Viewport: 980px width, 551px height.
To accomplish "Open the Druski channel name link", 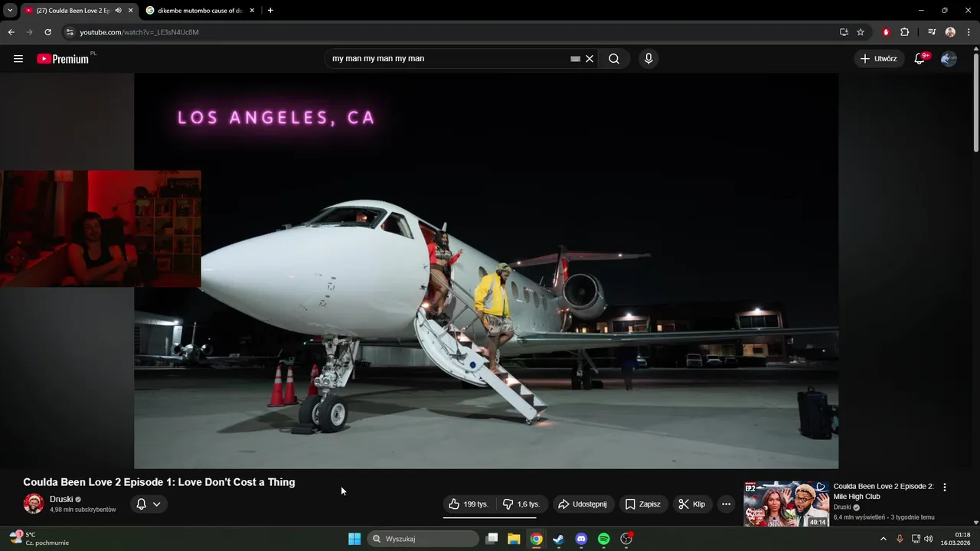I will click(61, 499).
